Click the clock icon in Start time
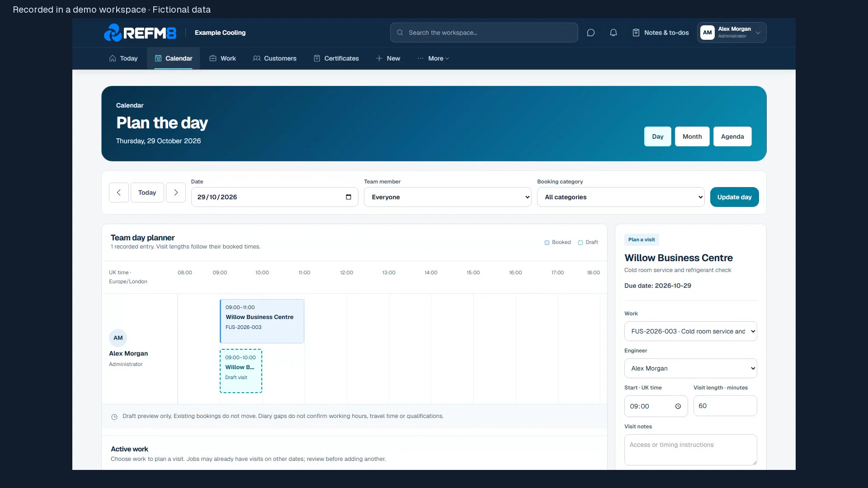868x488 pixels. tap(678, 406)
